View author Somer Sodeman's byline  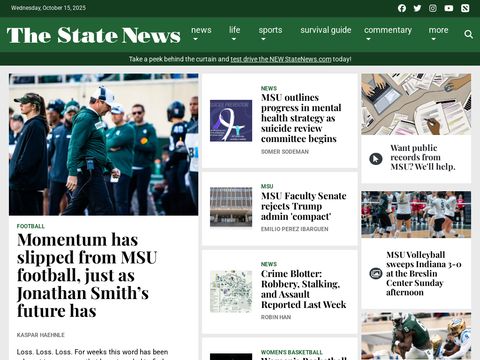click(285, 152)
